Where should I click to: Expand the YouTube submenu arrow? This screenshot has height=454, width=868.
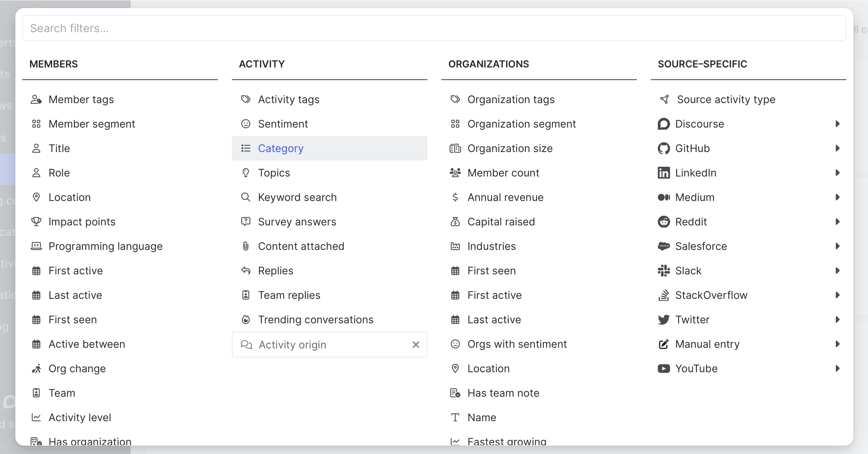[837, 369]
